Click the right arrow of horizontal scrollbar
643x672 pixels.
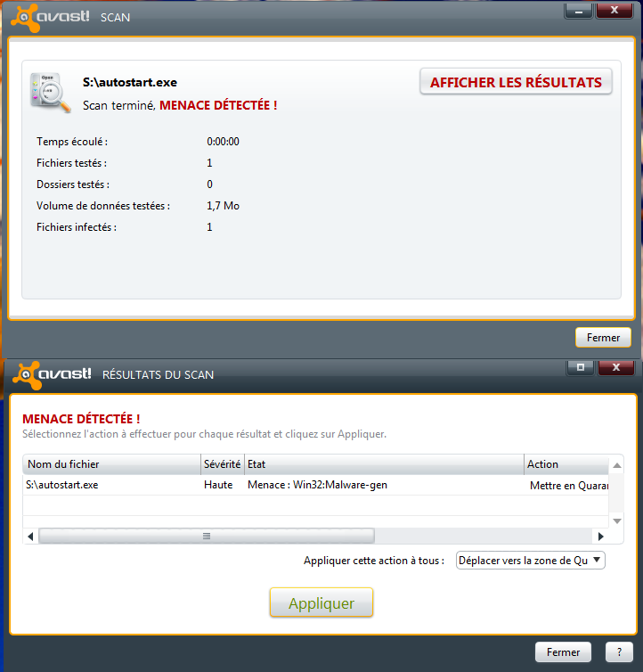[600, 537]
